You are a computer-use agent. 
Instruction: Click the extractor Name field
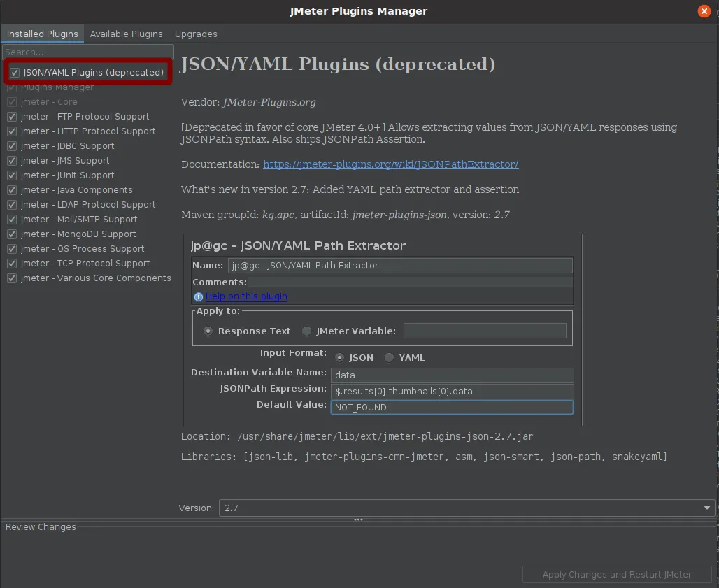point(400,266)
